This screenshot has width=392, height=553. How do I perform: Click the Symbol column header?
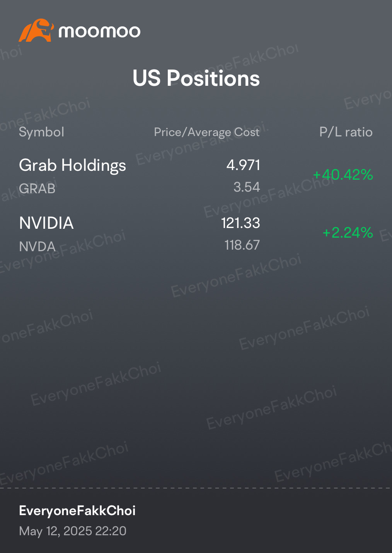click(41, 132)
